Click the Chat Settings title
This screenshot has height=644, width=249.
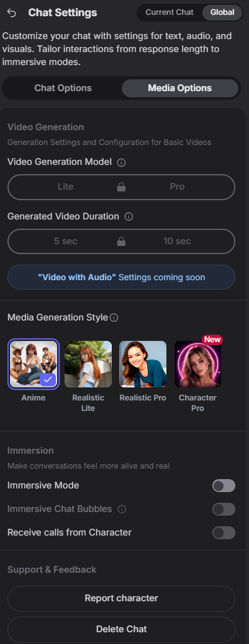click(63, 13)
